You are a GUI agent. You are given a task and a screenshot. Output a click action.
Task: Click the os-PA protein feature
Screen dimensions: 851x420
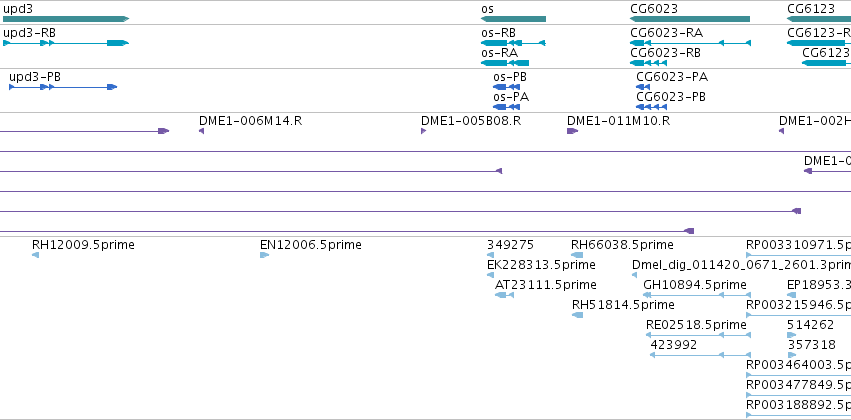point(506,107)
